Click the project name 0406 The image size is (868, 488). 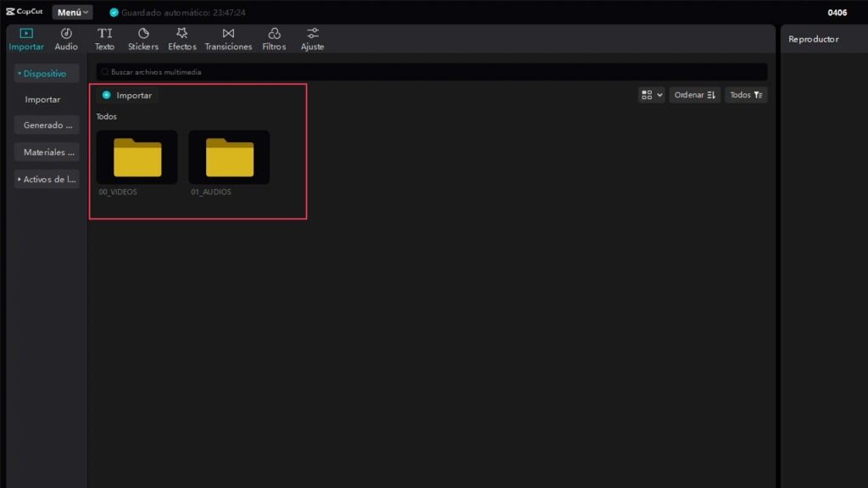(x=837, y=12)
